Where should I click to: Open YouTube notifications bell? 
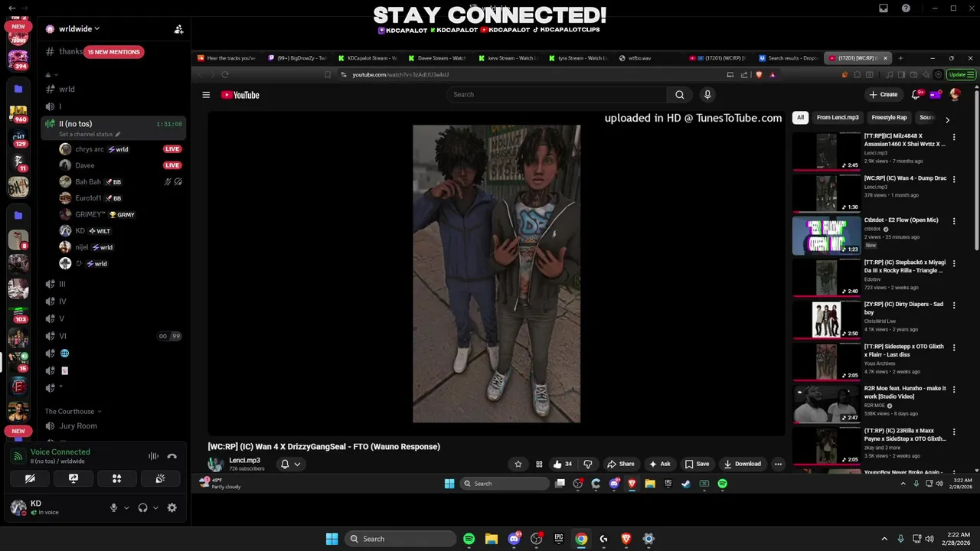[x=916, y=95]
